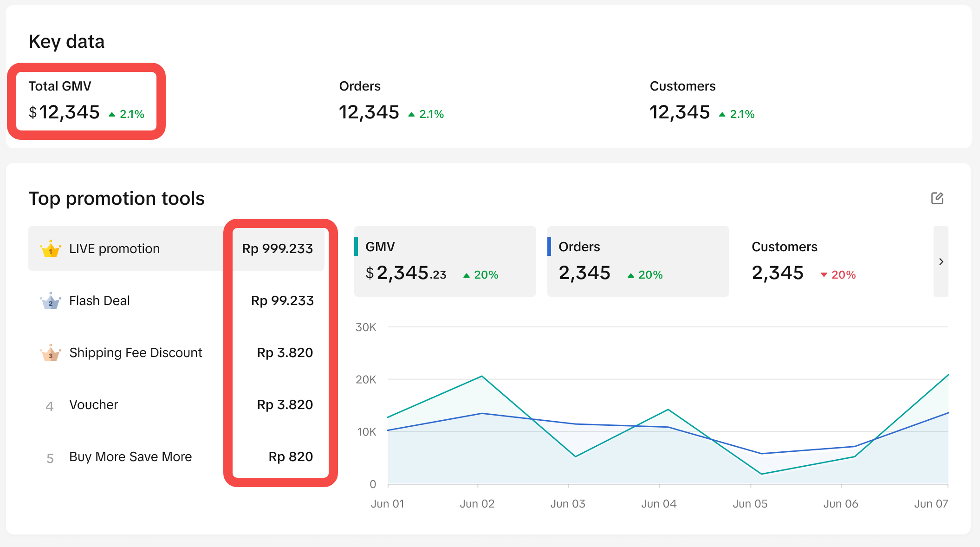Pick the Buy More Save More row
Viewport: 980px width, 547px height.
[x=130, y=457]
